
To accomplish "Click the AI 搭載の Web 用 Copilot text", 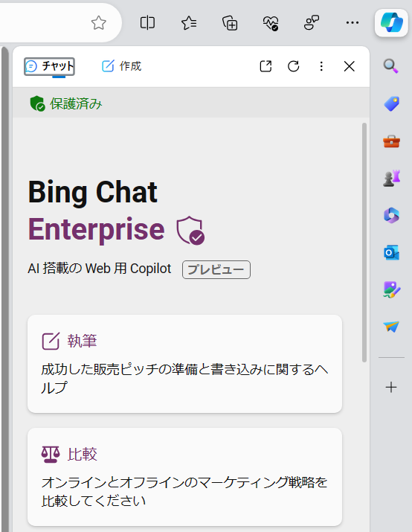I will [100, 269].
